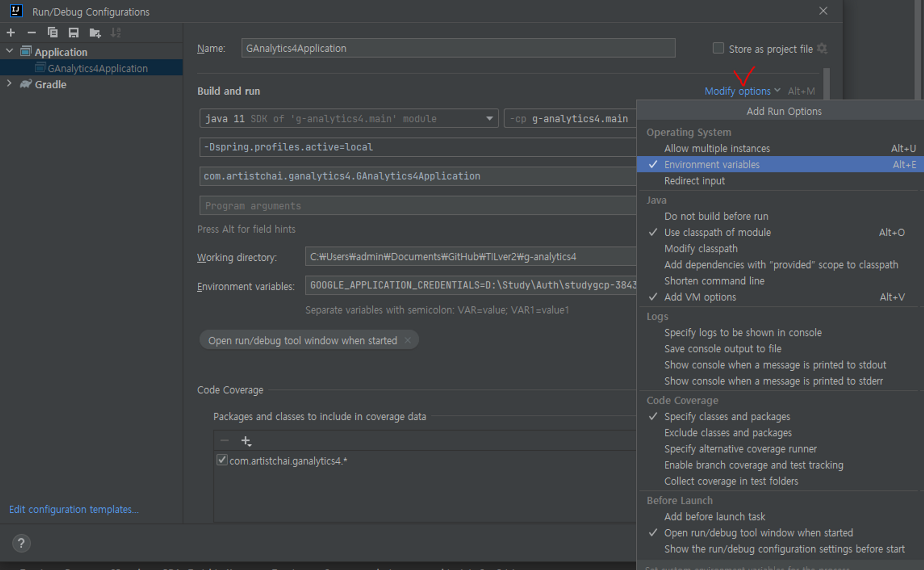Expand the Gradle tree node

9,84
